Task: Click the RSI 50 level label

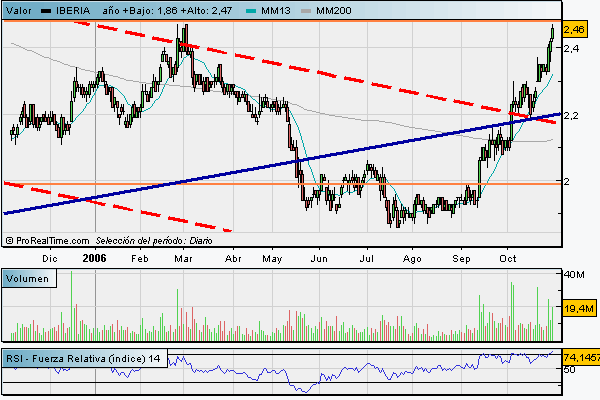Action: coord(569,369)
